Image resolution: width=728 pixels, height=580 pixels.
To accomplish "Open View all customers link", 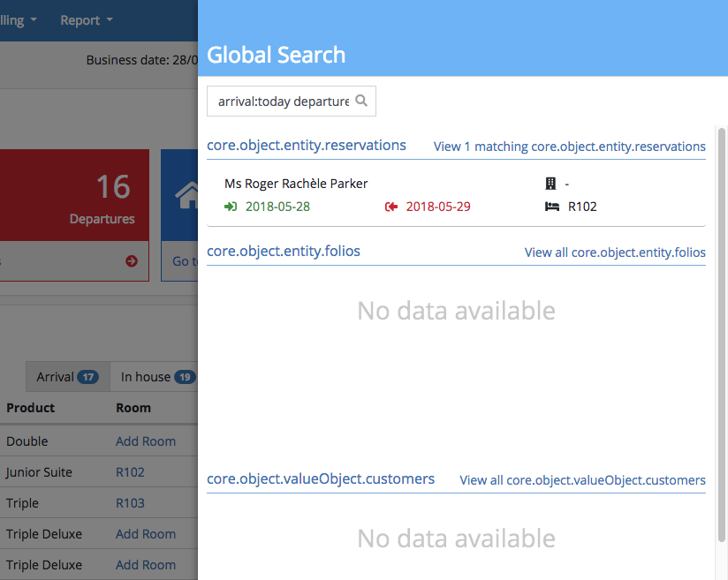I will pyautogui.click(x=582, y=480).
